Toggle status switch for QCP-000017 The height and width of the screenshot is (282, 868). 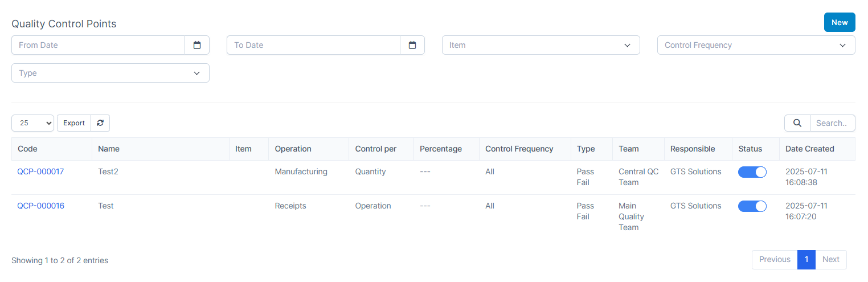coord(752,172)
